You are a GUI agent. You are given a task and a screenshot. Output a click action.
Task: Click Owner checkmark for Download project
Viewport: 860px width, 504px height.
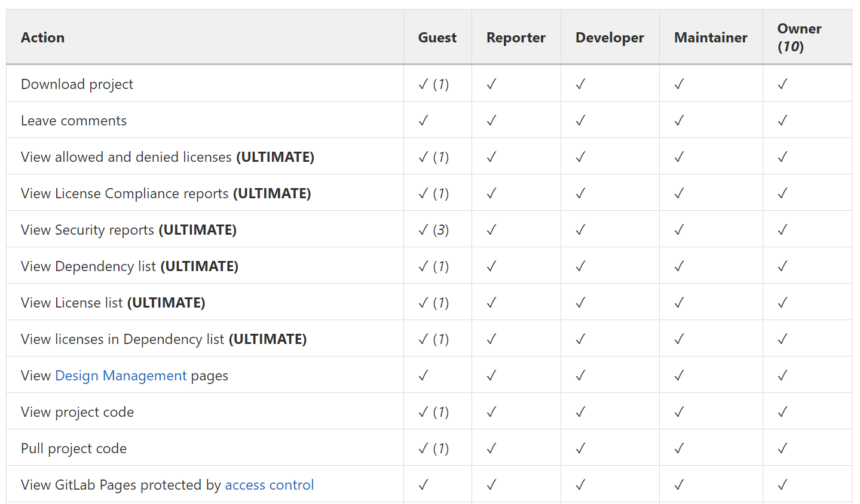pos(782,84)
